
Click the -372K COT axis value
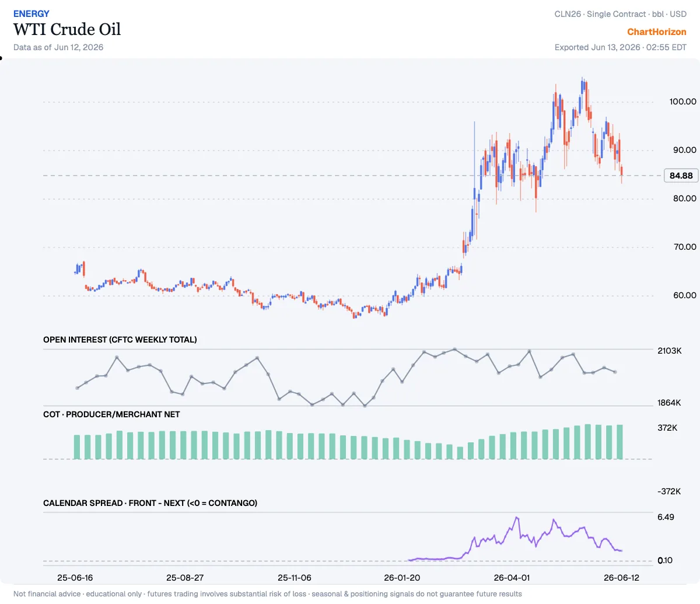[669, 491]
